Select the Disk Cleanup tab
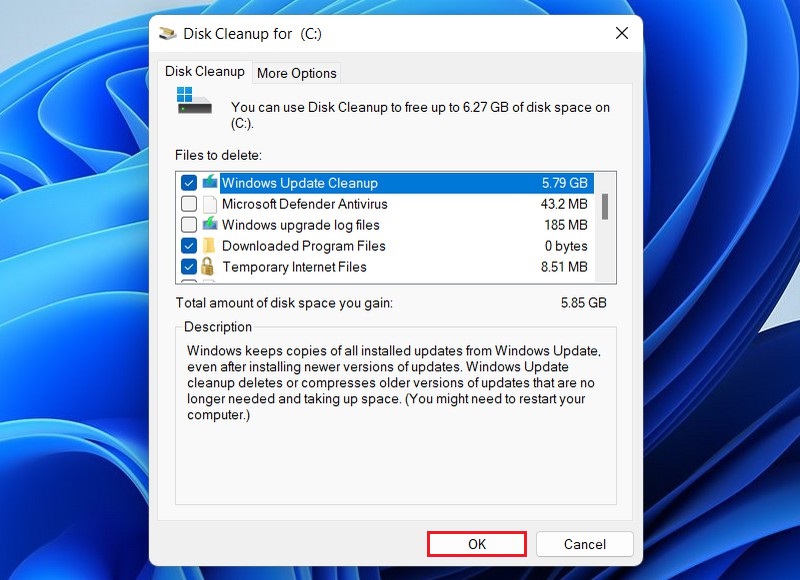Screen dimensions: 800x580 tap(205, 71)
